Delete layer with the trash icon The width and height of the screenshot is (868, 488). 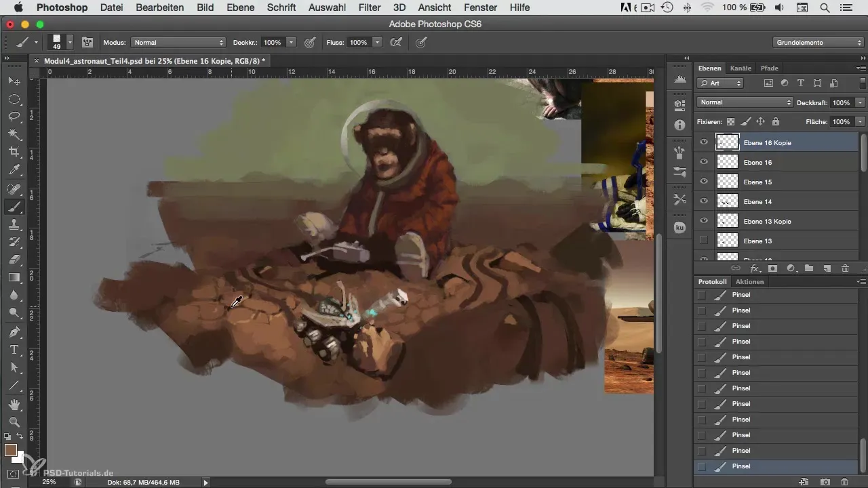(x=845, y=268)
